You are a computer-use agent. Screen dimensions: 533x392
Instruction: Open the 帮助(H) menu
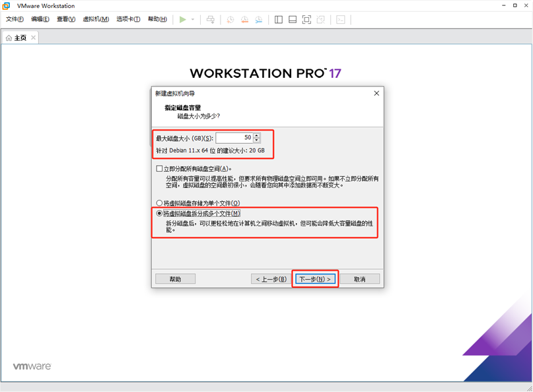pyautogui.click(x=157, y=19)
